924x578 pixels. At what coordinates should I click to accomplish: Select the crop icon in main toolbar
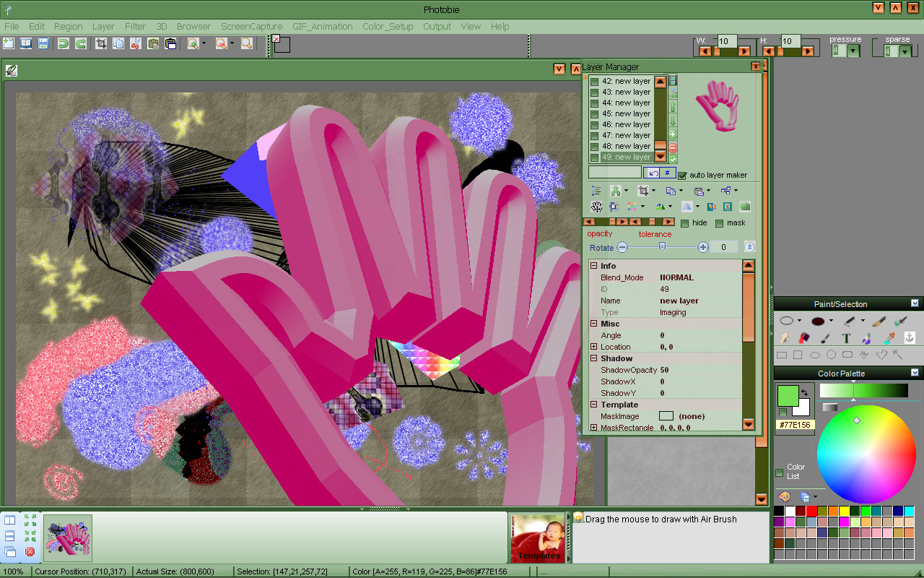(x=101, y=43)
